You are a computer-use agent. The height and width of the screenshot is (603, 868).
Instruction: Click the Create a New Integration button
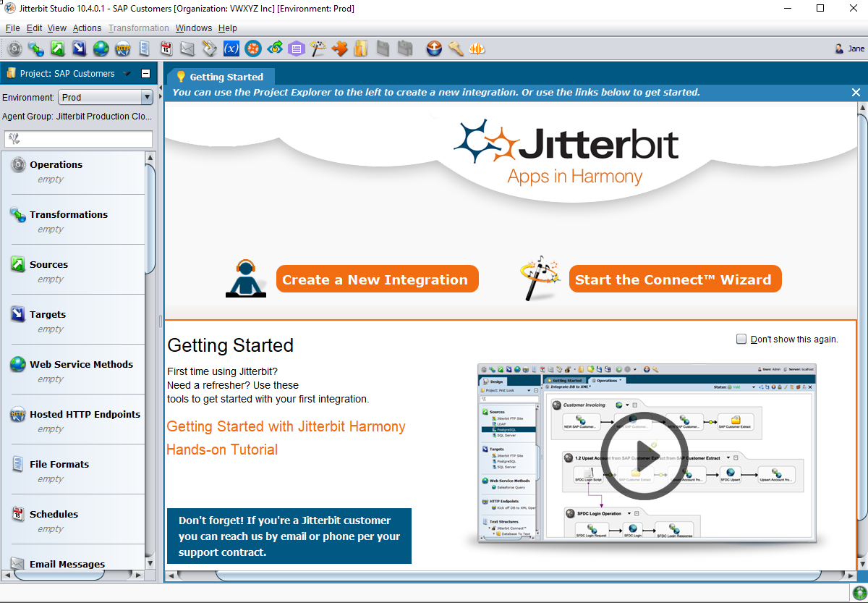(377, 279)
